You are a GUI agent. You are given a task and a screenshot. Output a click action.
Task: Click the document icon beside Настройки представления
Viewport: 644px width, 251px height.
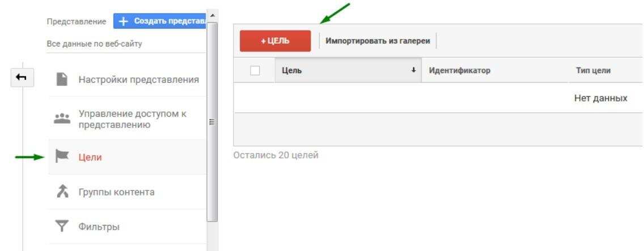tap(63, 79)
